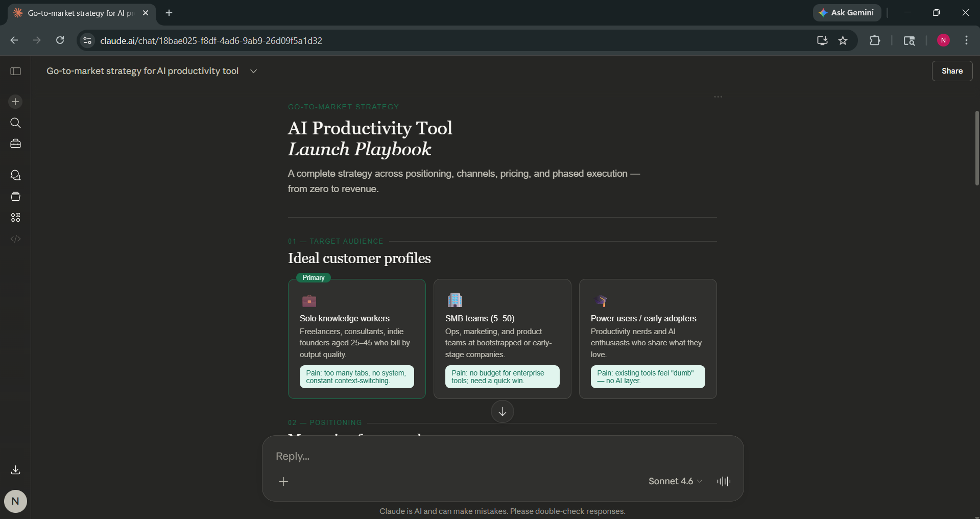Minimize the browser window

click(907, 13)
